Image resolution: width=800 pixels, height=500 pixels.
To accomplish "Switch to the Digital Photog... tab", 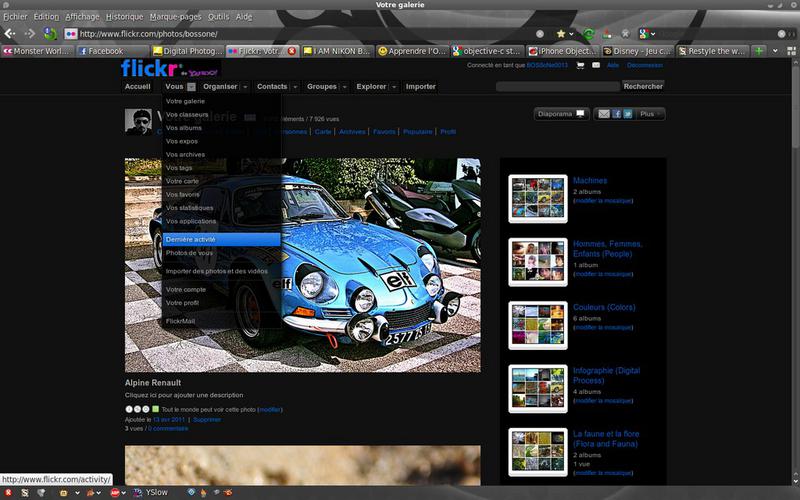I will tap(188, 51).
